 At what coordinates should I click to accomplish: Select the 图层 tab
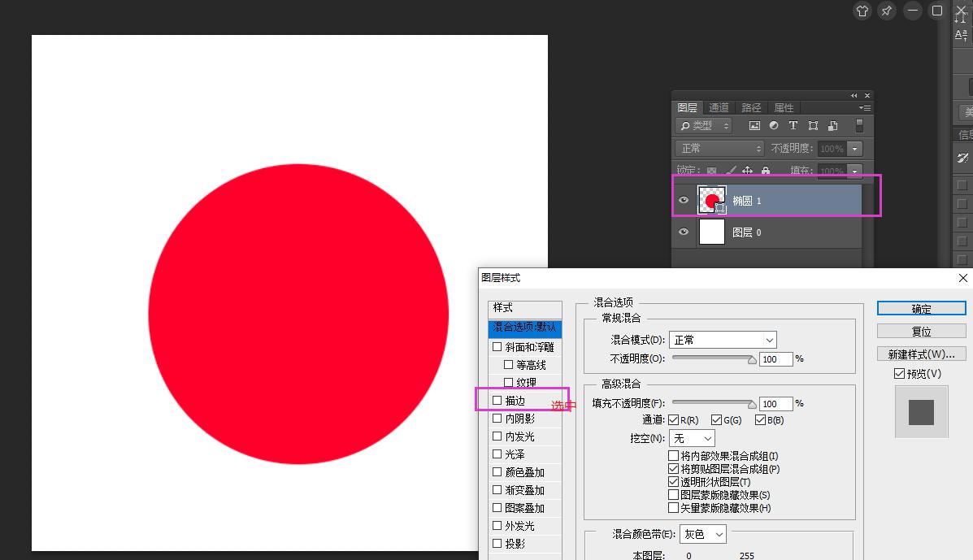click(x=687, y=108)
